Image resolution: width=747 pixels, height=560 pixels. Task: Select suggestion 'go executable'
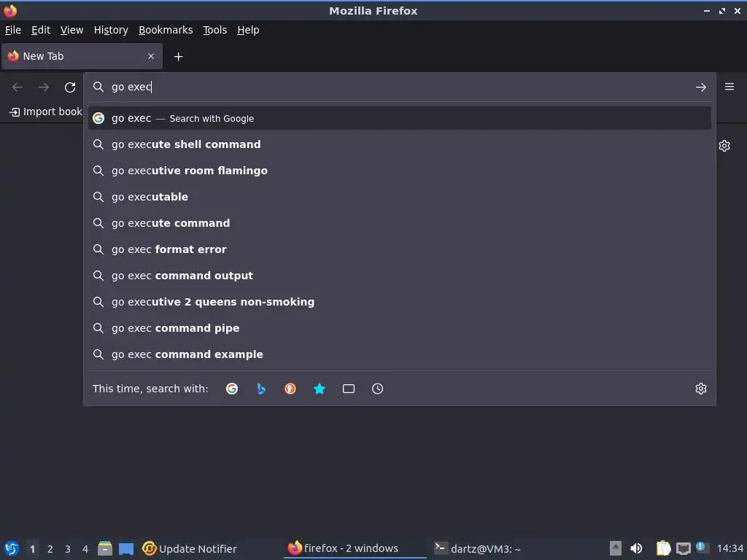399,197
